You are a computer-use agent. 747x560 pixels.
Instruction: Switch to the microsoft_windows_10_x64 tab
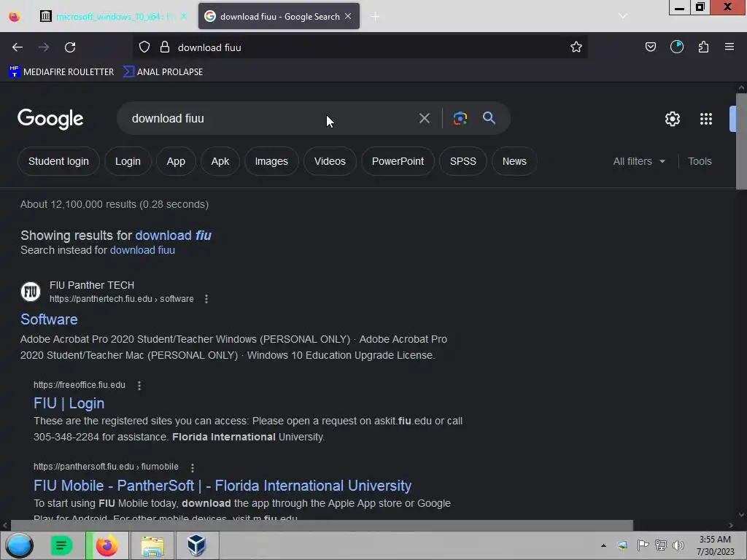113,17
